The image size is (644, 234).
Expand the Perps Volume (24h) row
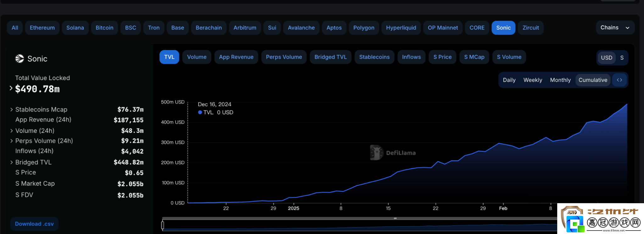point(12,141)
